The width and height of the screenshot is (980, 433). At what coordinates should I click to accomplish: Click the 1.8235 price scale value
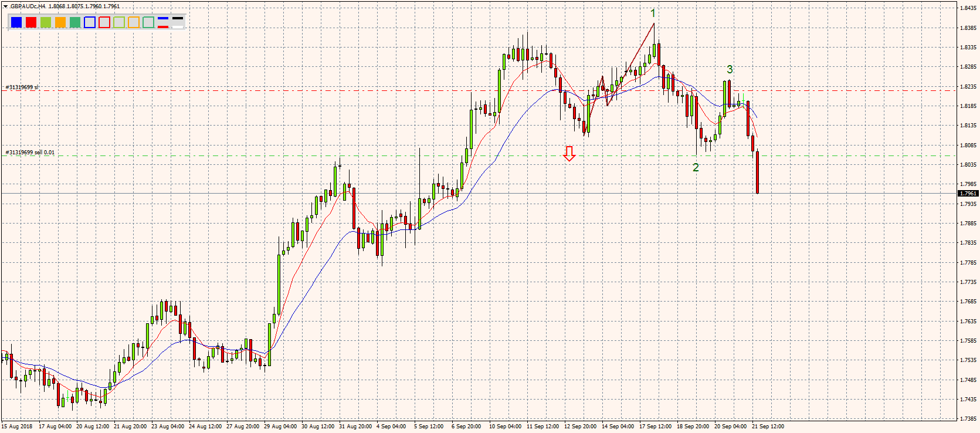[x=968, y=87]
